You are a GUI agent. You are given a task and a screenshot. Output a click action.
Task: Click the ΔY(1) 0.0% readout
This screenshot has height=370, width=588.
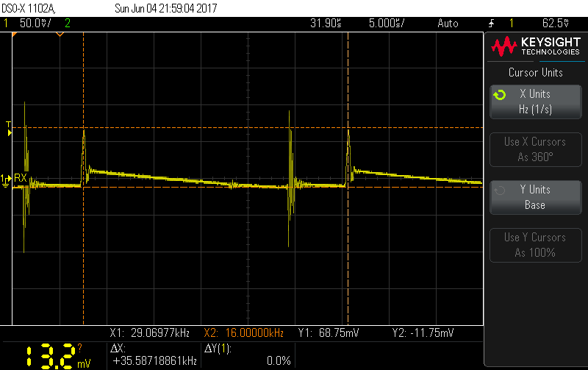click(248, 355)
